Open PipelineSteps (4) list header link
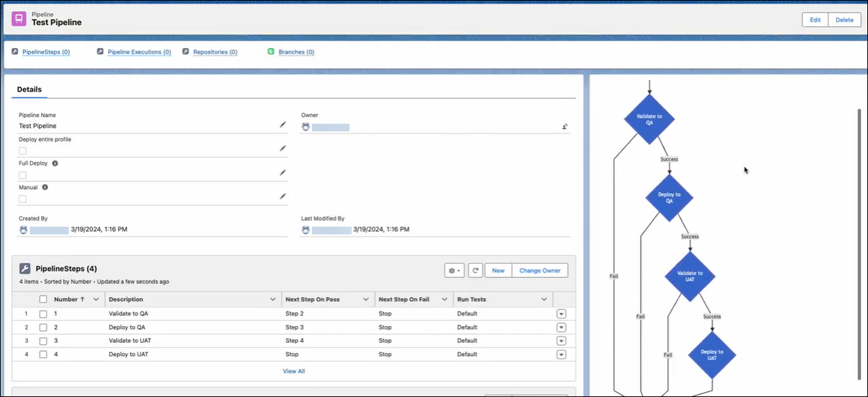This screenshot has height=397, width=868. coord(66,268)
